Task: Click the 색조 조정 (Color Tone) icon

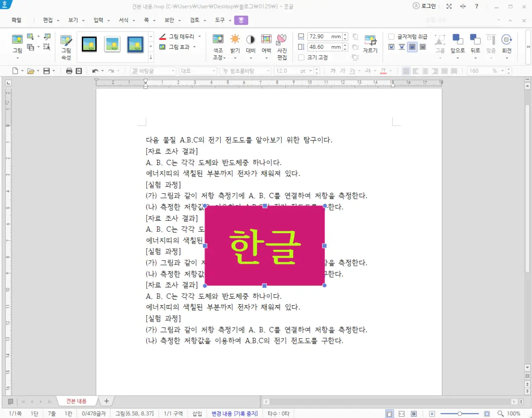Action: click(x=218, y=44)
